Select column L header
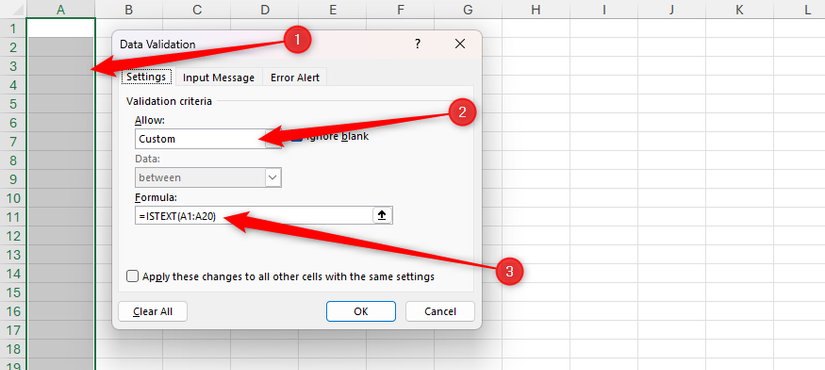The width and height of the screenshot is (825, 370). (800, 9)
